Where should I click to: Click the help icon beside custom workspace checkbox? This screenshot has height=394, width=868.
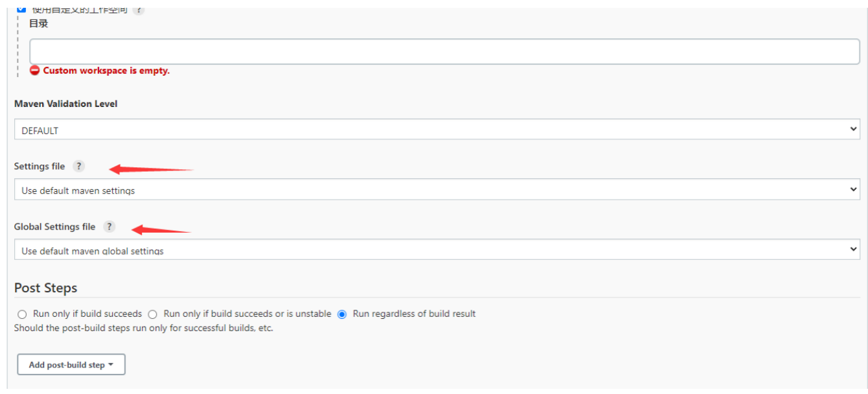[139, 10]
